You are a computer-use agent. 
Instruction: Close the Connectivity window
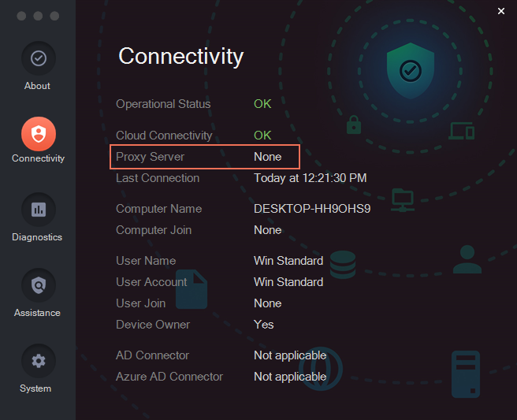(501, 11)
